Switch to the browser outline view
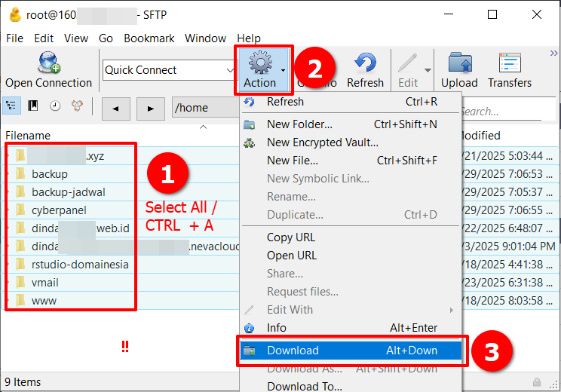This screenshot has width=561, height=392. point(12,107)
